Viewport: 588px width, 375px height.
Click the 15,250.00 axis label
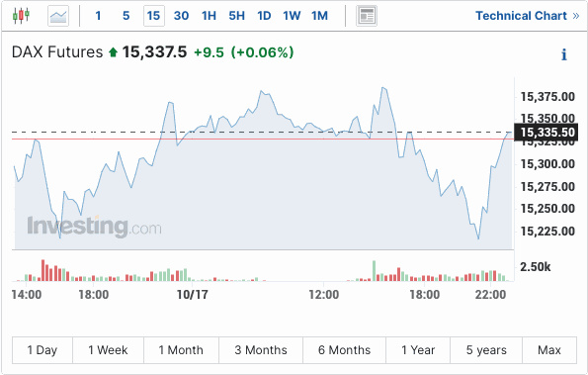pyautogui.click(x=547, y=209)
